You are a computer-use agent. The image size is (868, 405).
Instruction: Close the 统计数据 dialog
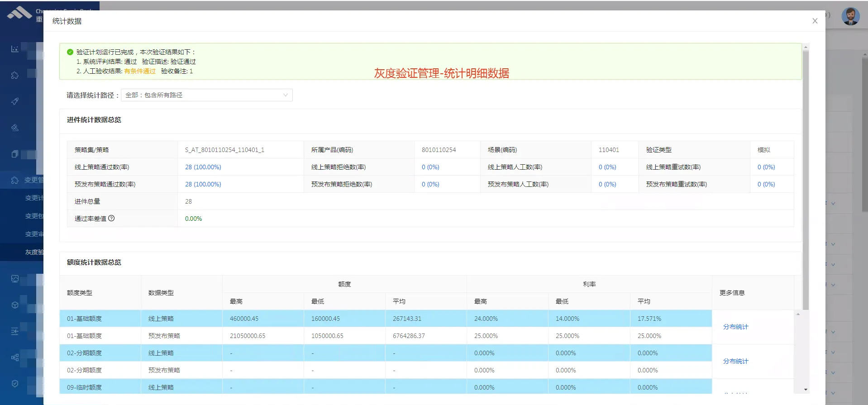coord(815,21)
